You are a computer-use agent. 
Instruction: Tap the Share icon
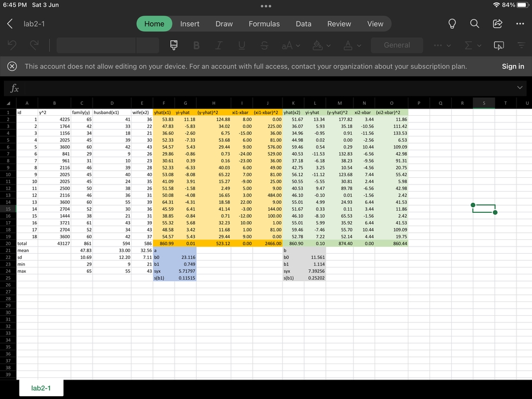click(x=498, y=24)
